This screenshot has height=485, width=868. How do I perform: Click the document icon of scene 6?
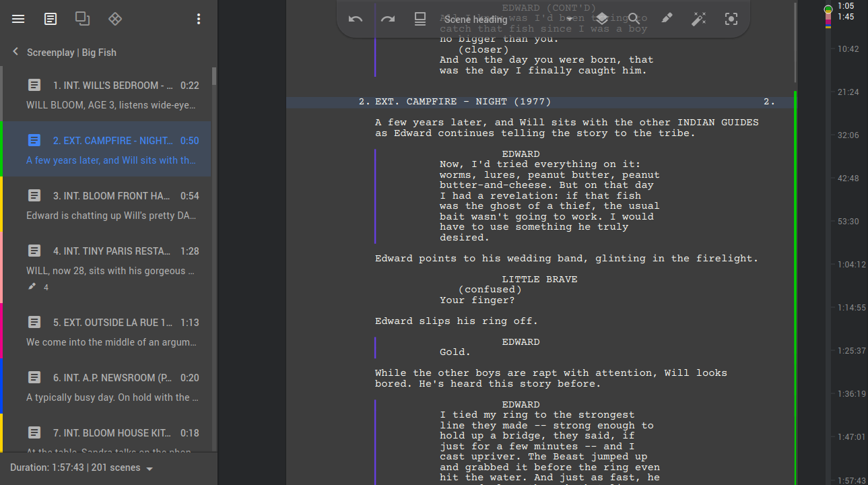(34, 377)
